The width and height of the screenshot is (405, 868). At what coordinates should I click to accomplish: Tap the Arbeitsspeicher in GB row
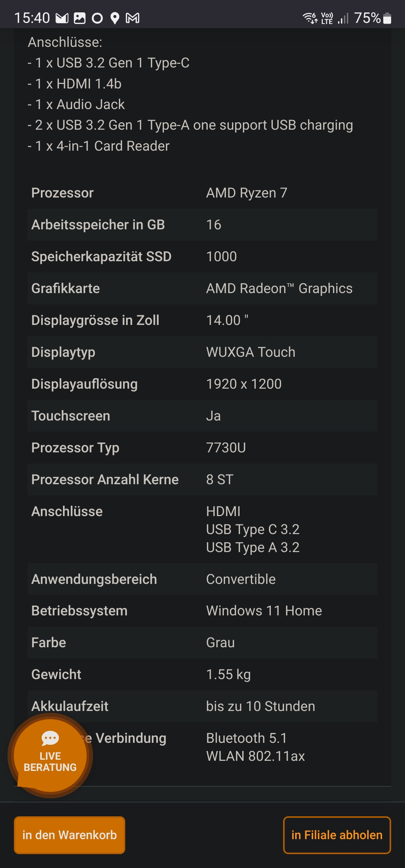pos(202,225)
